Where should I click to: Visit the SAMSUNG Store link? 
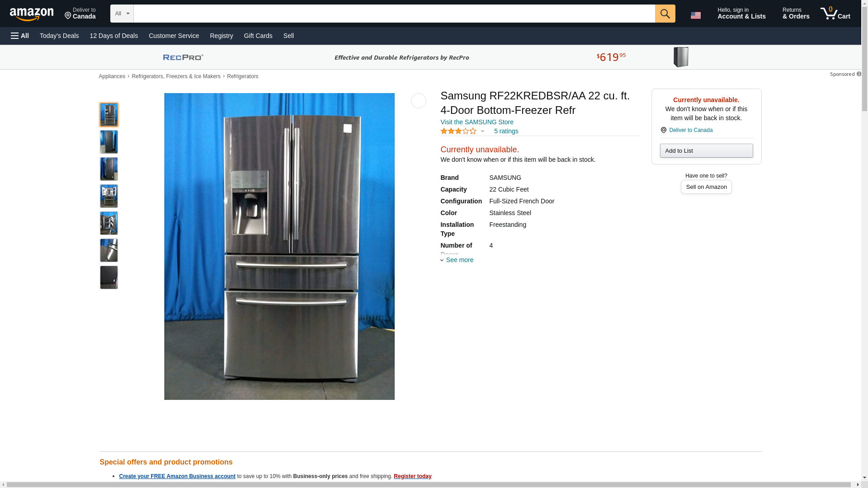(476, 122)
